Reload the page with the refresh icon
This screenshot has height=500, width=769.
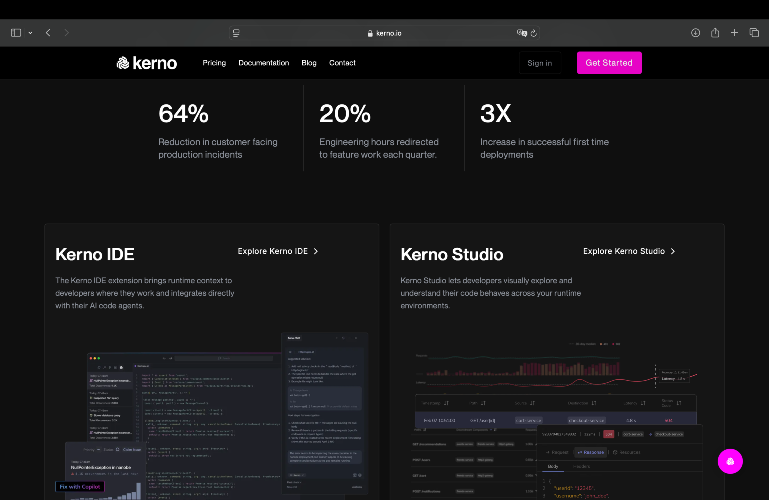tap(534, 33)
